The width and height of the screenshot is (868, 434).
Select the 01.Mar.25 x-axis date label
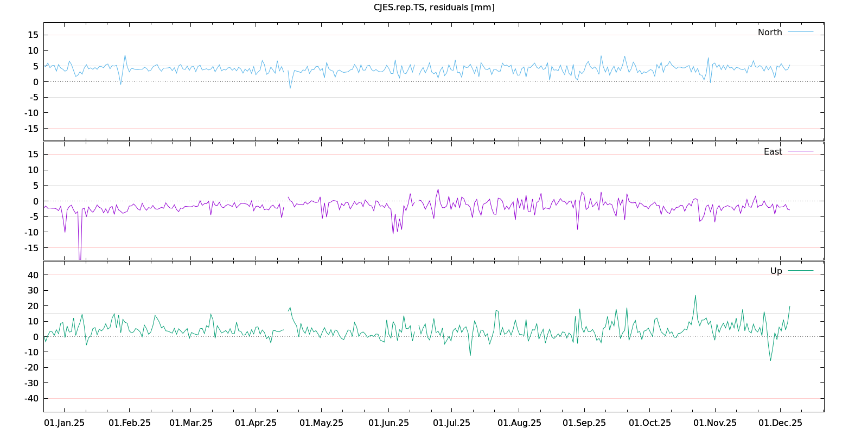tap(191, 423)
